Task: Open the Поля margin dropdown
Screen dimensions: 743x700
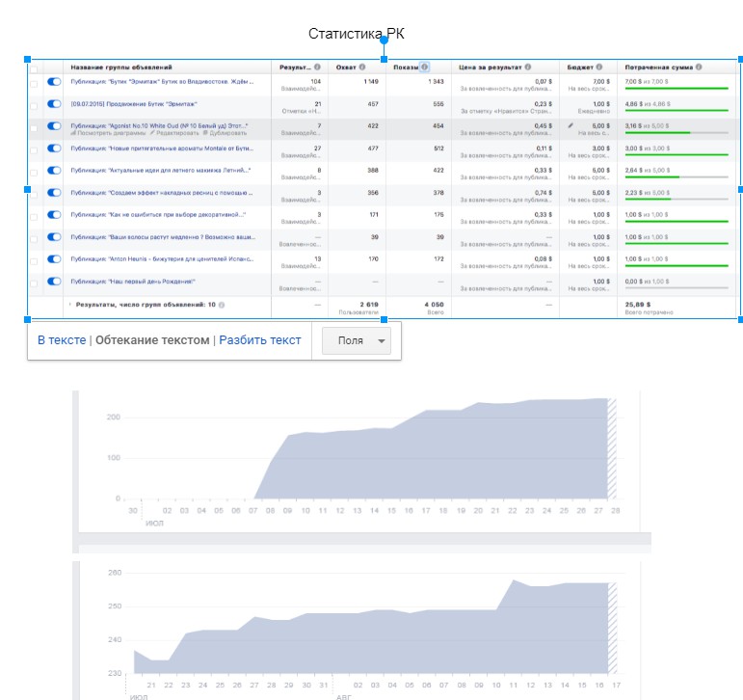Action: (x=357, y=340)
